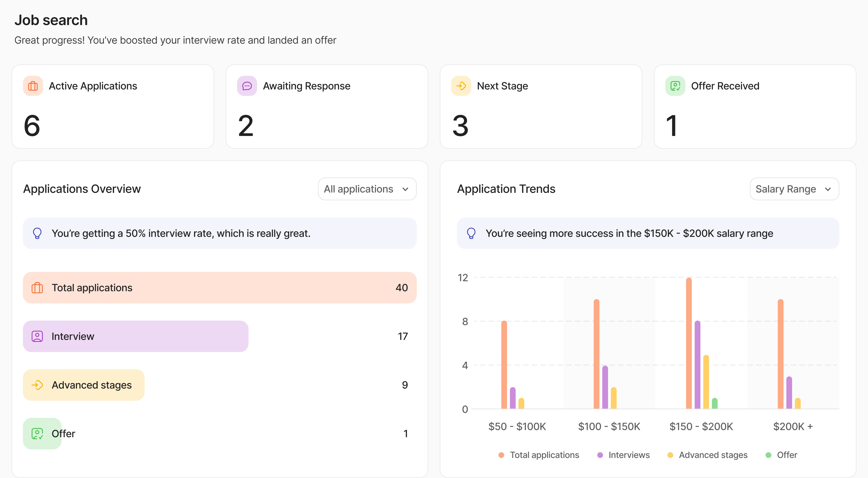The height and width of the screenshot is (478, 868).
Task: Switch to the Application Trends section
Action: 506,189
